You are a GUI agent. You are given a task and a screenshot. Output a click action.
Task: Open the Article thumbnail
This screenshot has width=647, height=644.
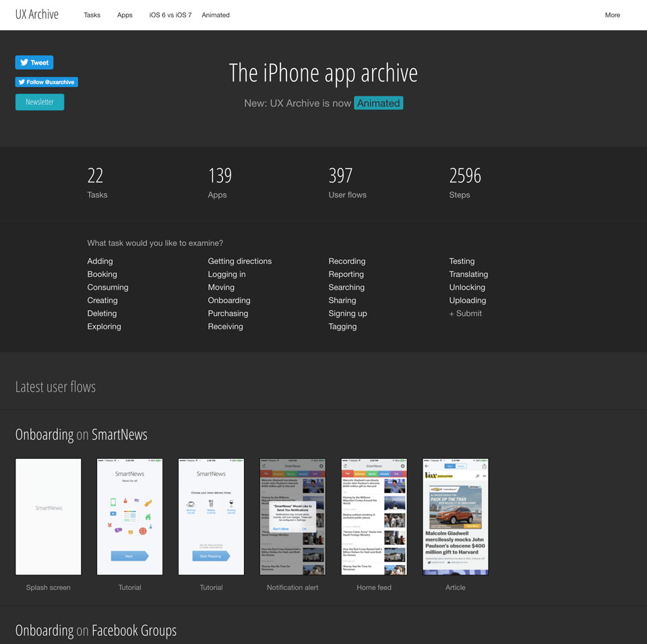coord(455,517)
